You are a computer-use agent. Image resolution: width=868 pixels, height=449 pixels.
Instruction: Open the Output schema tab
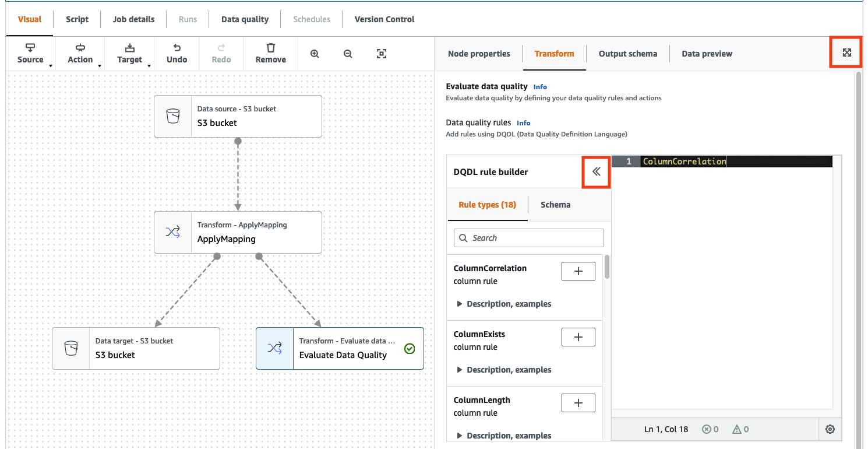pos(627,54)
